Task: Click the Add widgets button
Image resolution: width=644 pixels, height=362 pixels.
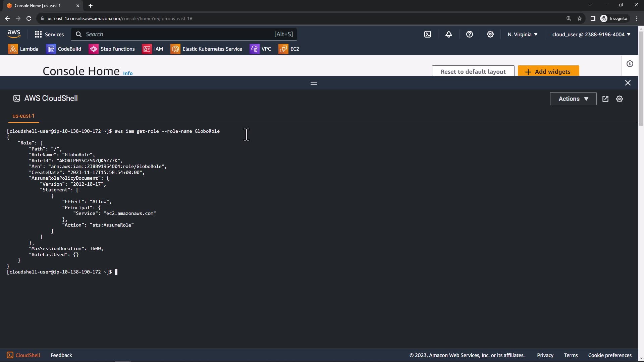Action: point(548,71)
